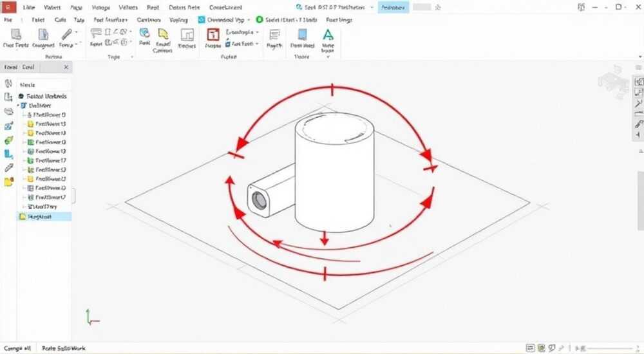
Task: Open the first menu next to the red app icon
Action: click(29, 7)
